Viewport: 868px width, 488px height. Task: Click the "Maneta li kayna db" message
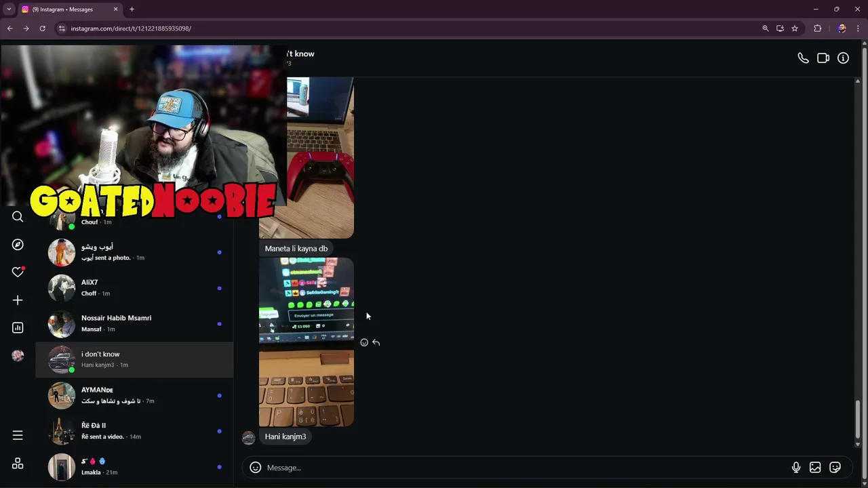[x=296, y=249]
